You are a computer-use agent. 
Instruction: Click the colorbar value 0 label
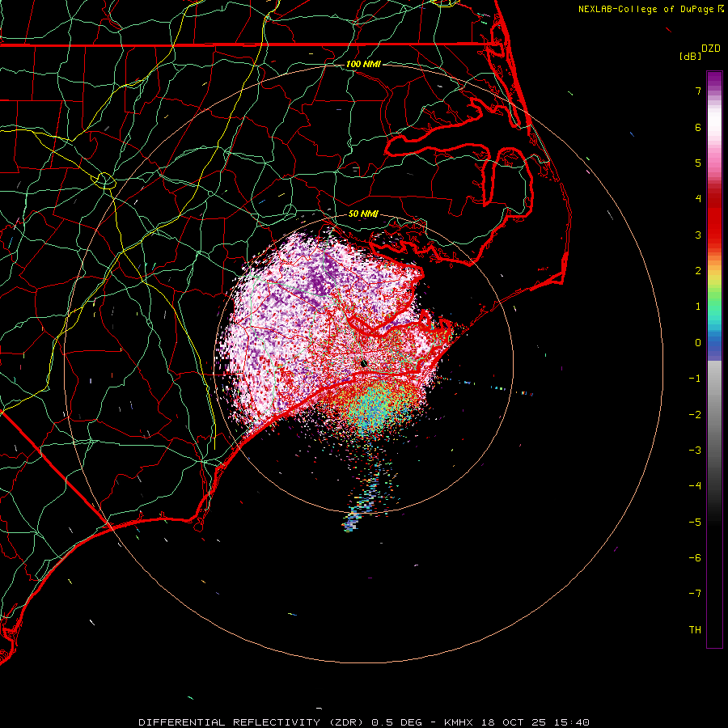pos(698,343)
